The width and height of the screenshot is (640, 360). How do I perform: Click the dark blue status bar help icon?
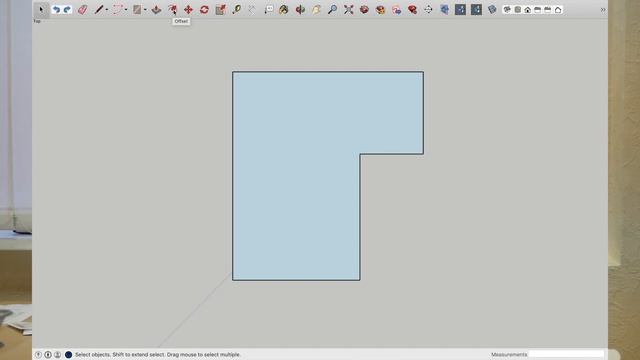tap(69, 355)
